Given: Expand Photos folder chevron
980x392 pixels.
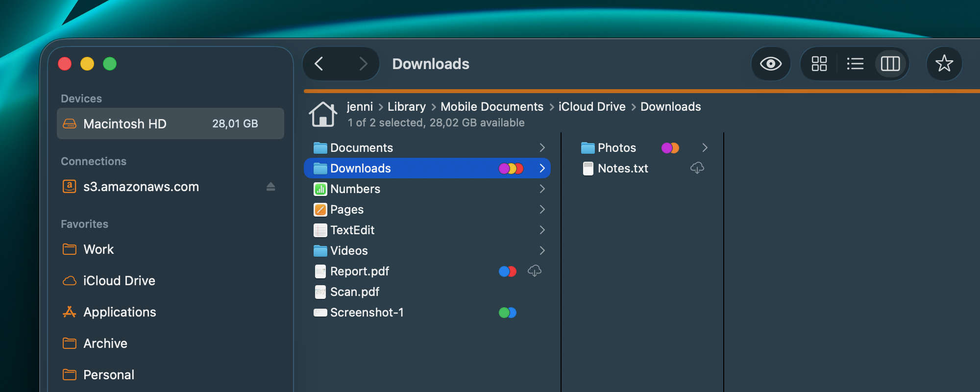Looking at the screenshot, I should pyautogui.click(x=705, y=147).
